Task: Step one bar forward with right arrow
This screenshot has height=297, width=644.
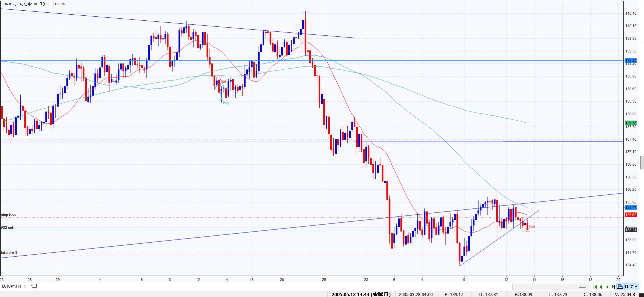Action: [x=607, y=287]
